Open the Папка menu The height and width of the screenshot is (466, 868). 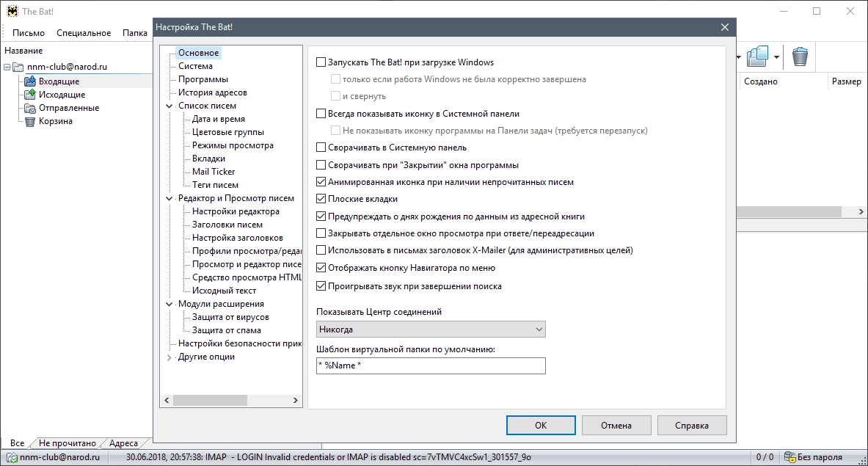point(134,33)
